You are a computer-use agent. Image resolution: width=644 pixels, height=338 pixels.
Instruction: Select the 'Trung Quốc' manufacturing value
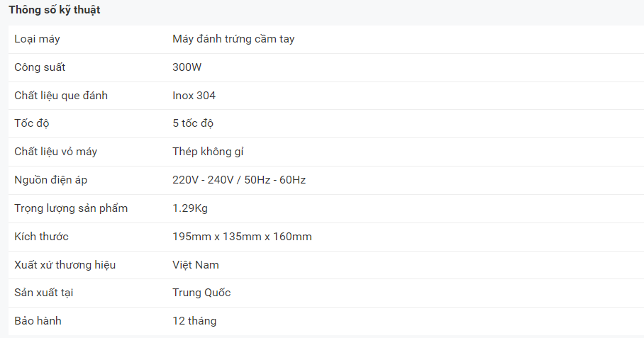coord(201,293)
